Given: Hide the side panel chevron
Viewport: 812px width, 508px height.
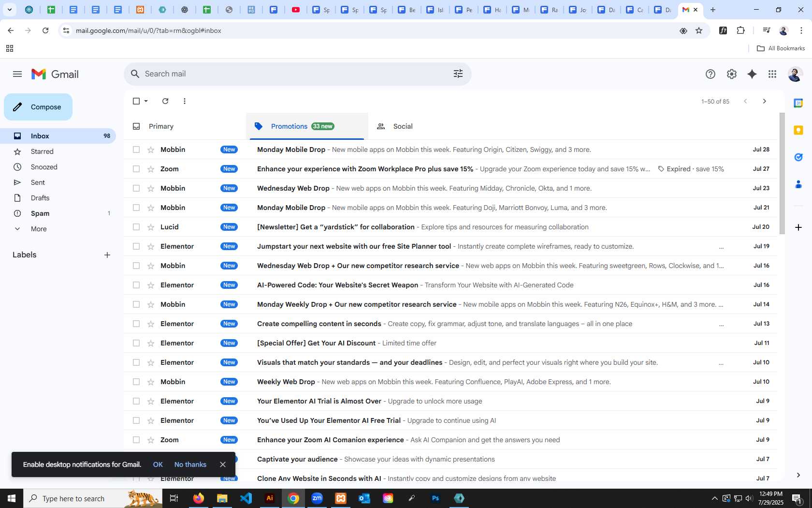Looking at the screenshot, I should pos(798,475).
